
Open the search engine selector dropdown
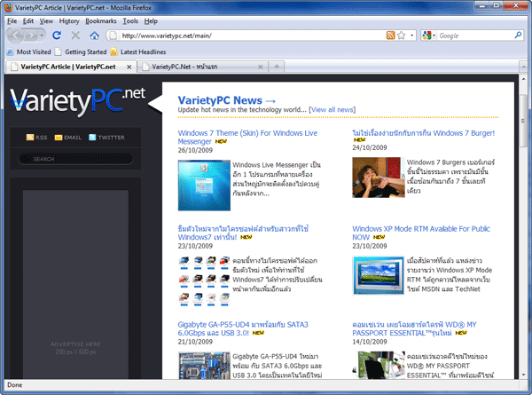pyautogui.click(x=429, y=36)
